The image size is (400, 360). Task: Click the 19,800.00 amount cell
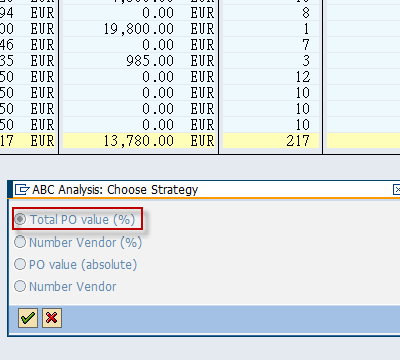click(140, 29)
